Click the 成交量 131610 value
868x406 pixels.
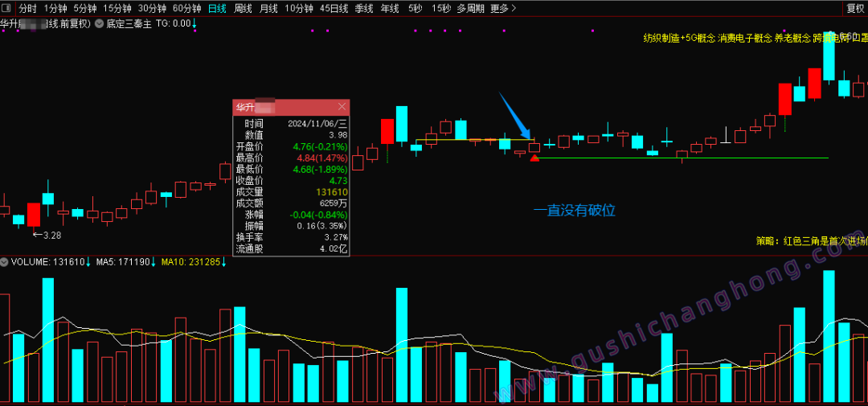(x=332, y=192)
